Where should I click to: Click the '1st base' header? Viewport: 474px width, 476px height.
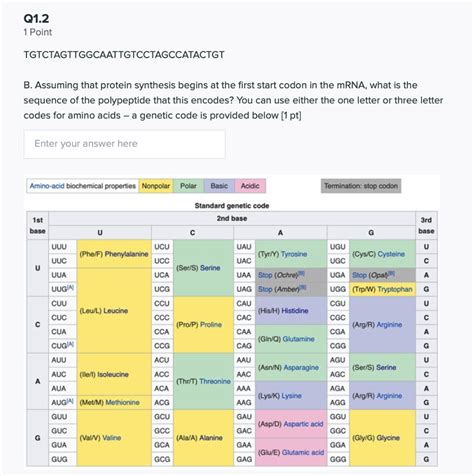(x=38, y=226)
